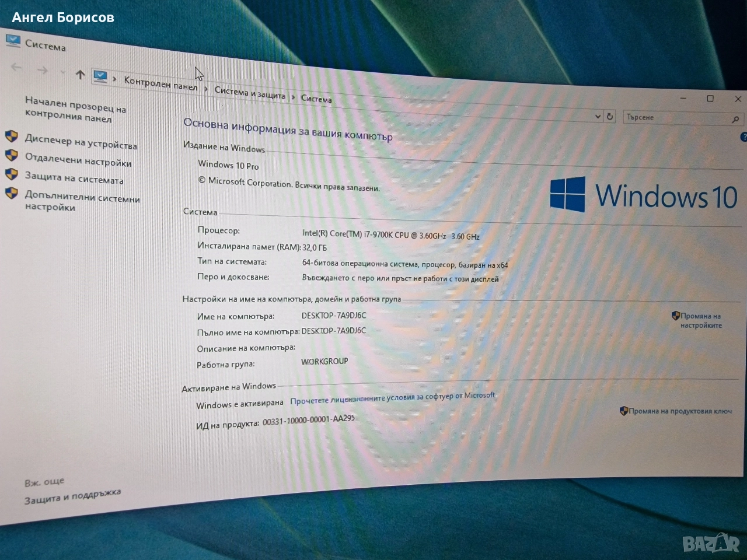
Task: Go up one level with Up arrow
Action: [x=80, y=75]
